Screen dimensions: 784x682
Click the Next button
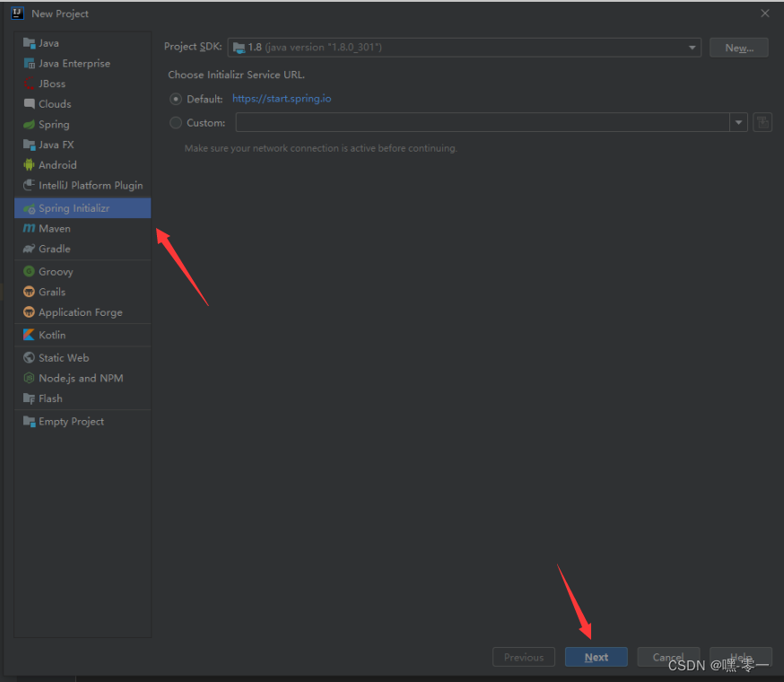coord(596,657)
